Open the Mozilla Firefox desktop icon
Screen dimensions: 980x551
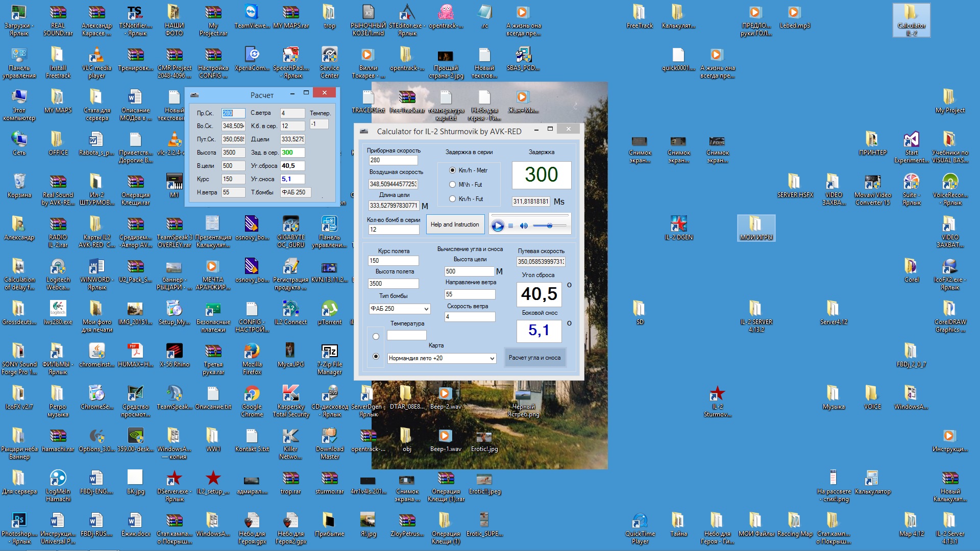point(252,352)
